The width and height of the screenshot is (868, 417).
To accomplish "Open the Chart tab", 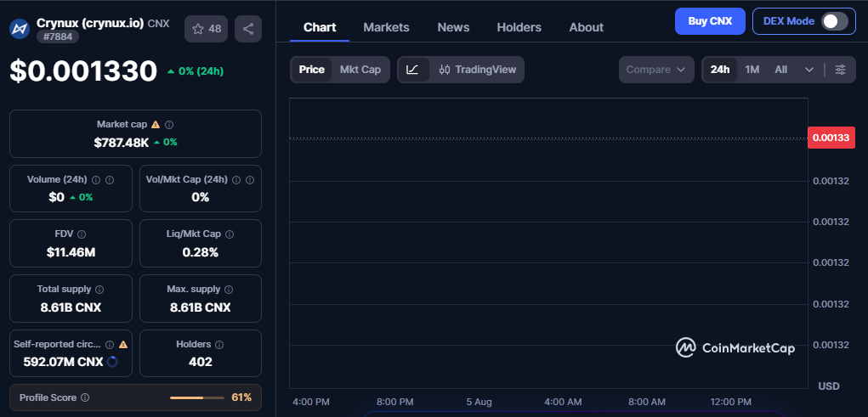I will (320, 27).
